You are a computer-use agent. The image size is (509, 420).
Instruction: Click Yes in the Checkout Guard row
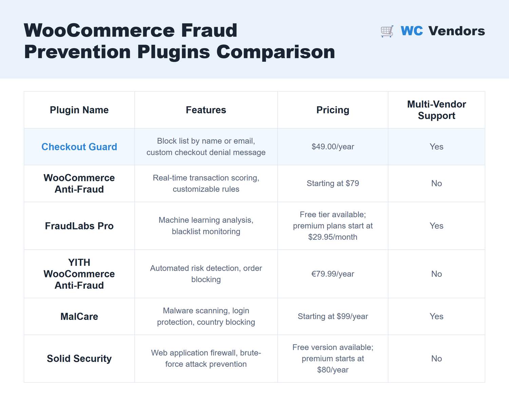coord(436,147)
